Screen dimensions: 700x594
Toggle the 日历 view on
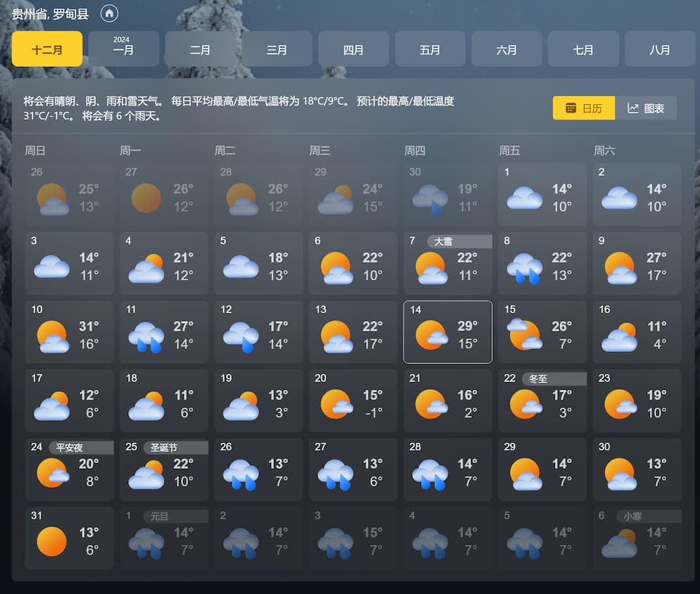pyautogui.click(x=583, y=108)
